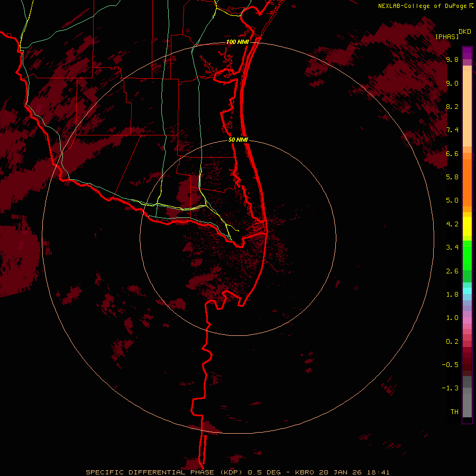Pick the purple top segment of color scale
476x476 pixels.
(467, 53)
